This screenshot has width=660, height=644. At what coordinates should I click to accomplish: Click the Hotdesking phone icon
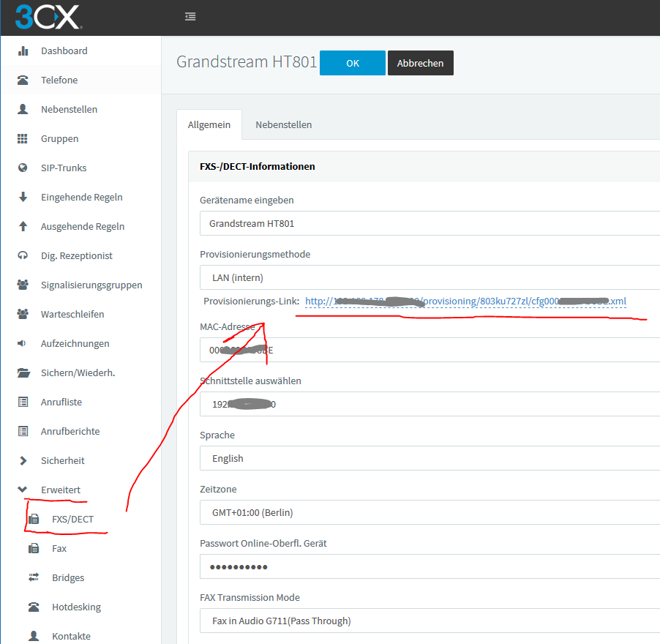coord(34,607)
